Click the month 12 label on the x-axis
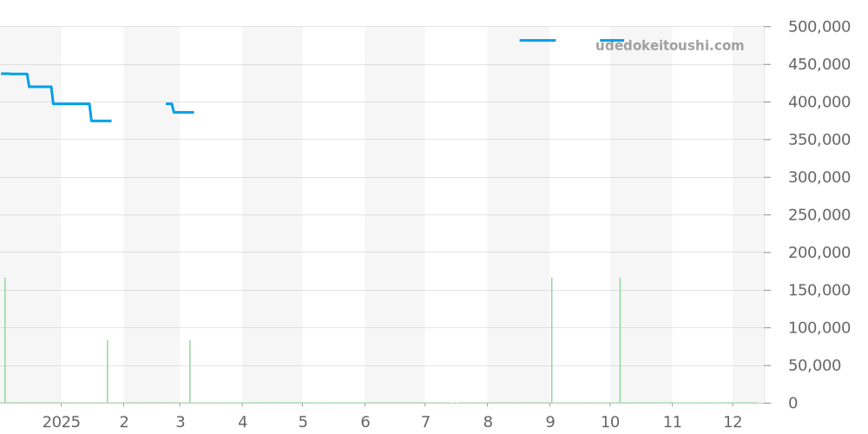This screenshot has height=434, width=868. pos(733,422)
